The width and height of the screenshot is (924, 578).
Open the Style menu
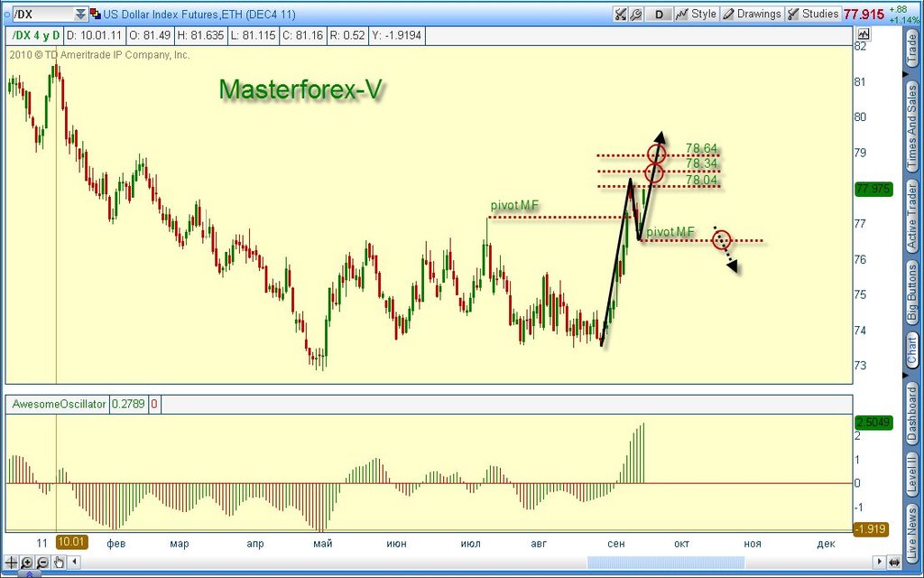696,14
